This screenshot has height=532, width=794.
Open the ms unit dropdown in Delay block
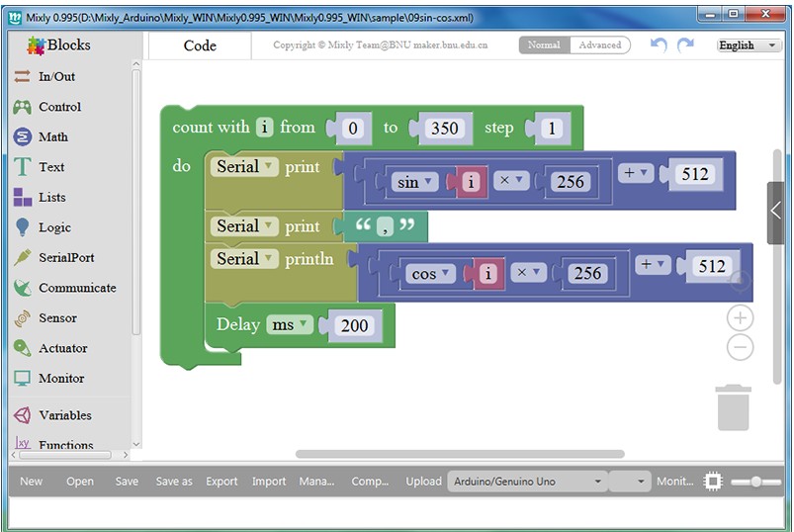point(290,325)
